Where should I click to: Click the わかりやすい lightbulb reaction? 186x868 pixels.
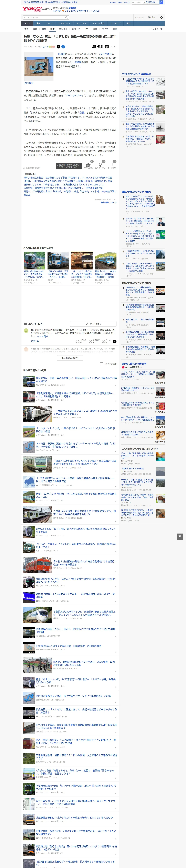point(100,165)
